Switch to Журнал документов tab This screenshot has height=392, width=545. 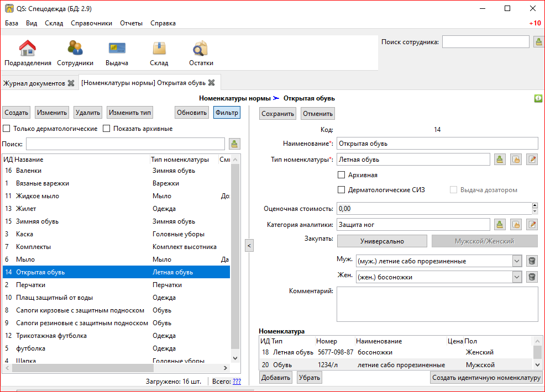pos(34,83)
